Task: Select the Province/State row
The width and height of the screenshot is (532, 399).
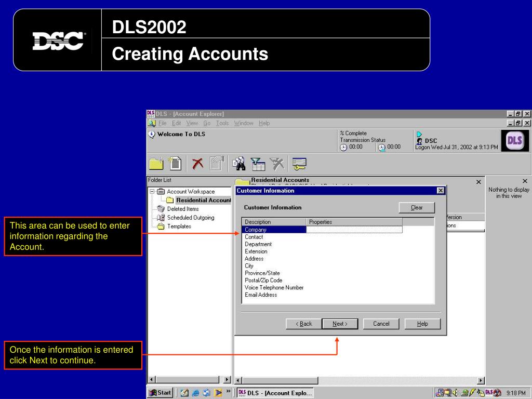Action: point(262,273)
